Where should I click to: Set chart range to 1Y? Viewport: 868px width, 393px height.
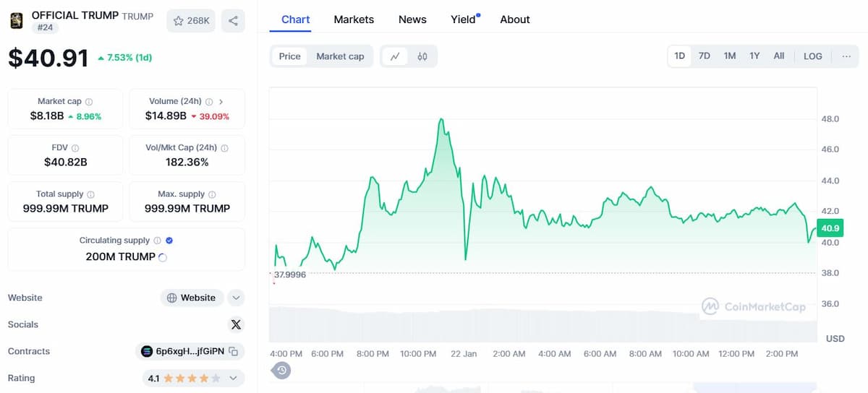pos(754,56)
